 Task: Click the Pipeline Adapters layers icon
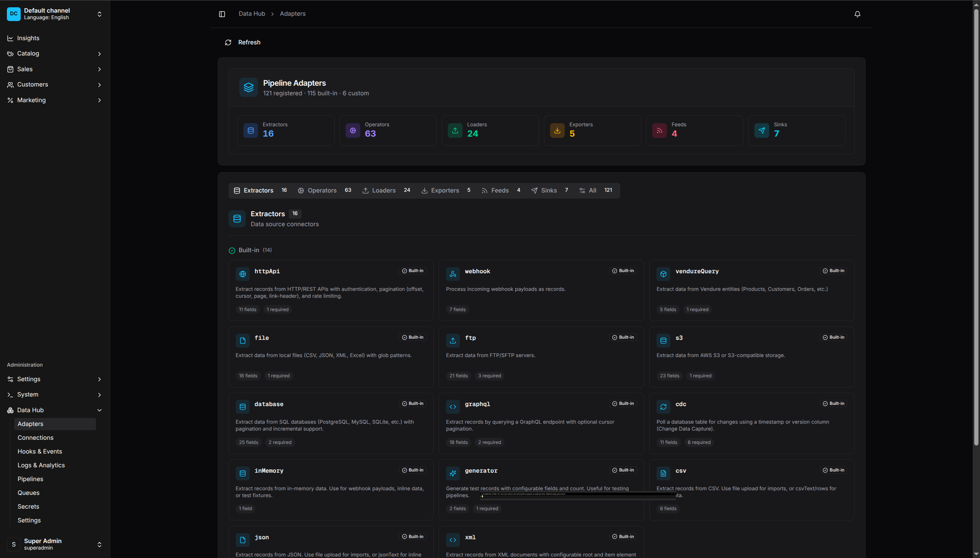[248, 87]
